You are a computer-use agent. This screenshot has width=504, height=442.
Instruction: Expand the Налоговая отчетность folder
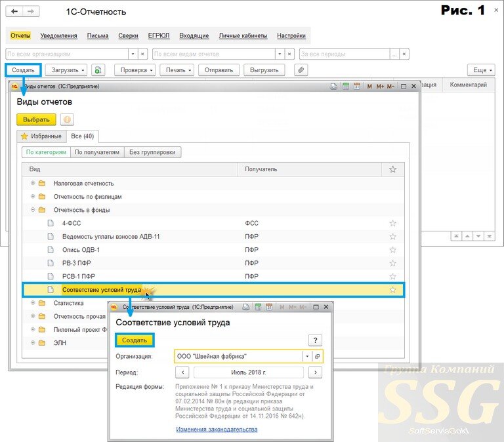33,183
